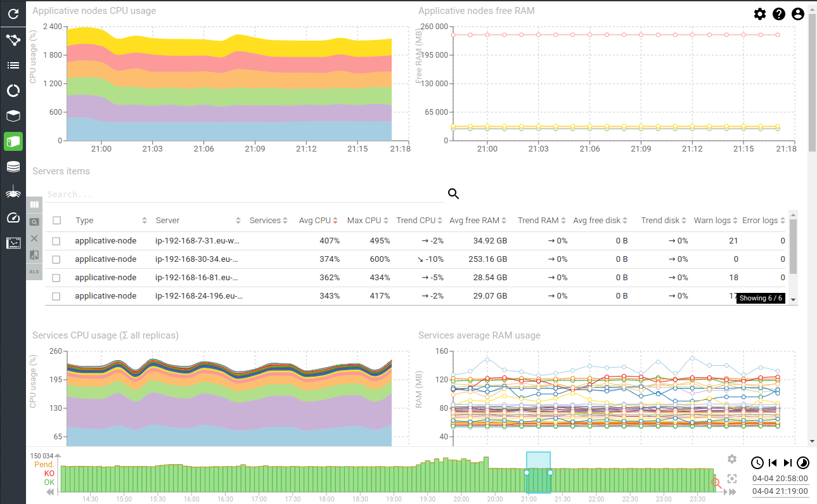Screen dimensions: 817x504
Task: Export the table with the XLS button
Action: coord(34,271)
